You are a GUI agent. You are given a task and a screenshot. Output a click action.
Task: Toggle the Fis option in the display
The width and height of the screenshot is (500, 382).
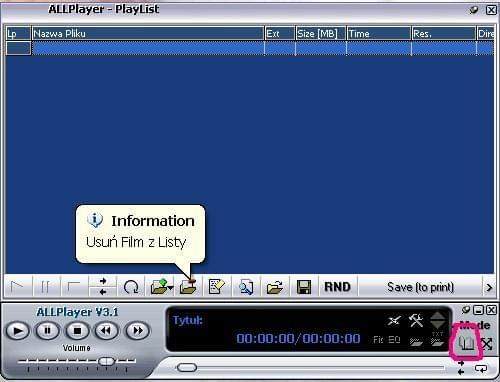click(378, 340)
